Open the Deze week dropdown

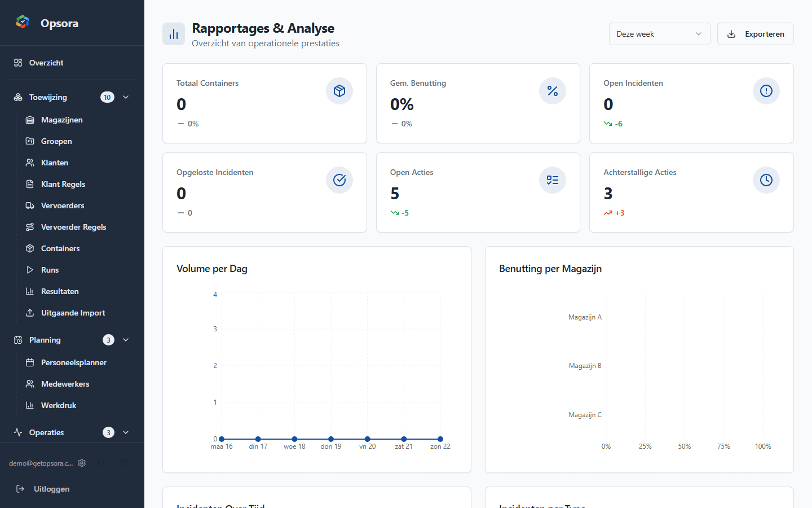click(x=659, y=34)
